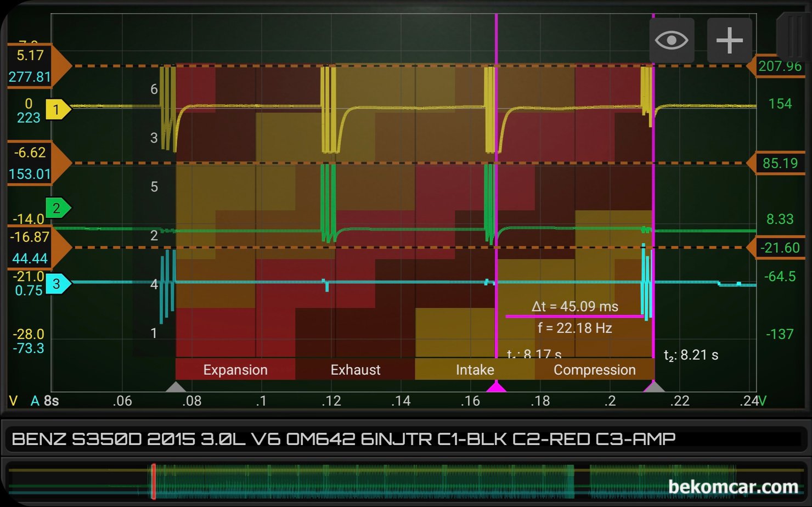Click the Compression stroke label
This screenshot has height=507, width=812.
(595, 369)
